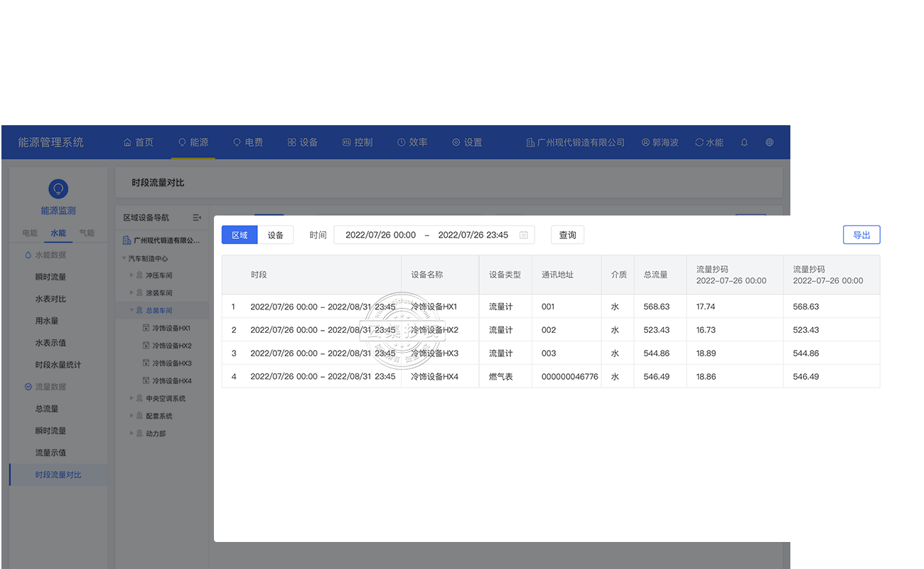Click the 导出 export button

(861, 235)
